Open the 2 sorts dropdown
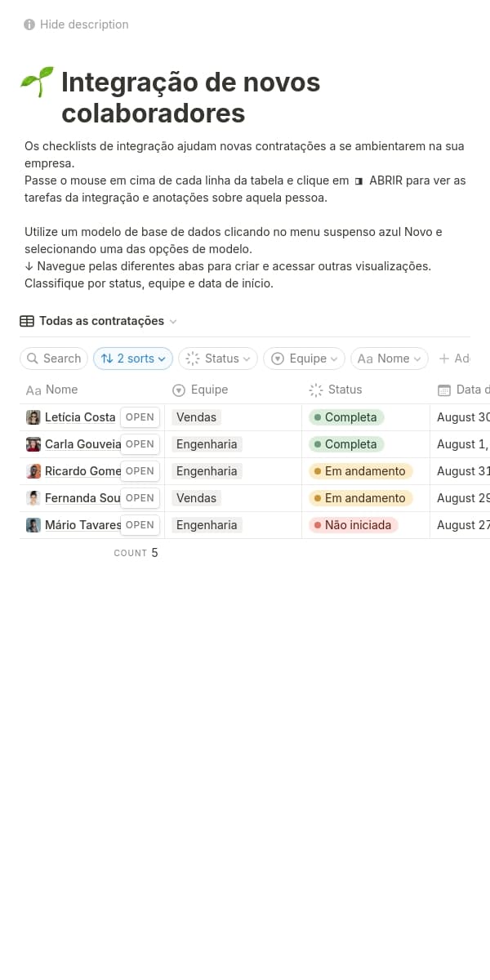Viewport: 490px width, 980px height. pyautogui.click(x=133, y=359)
